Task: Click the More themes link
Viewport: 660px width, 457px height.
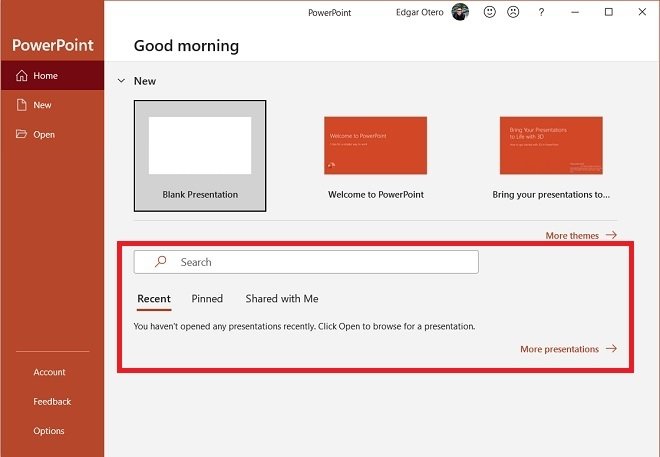Action: [x=572, y=236]
